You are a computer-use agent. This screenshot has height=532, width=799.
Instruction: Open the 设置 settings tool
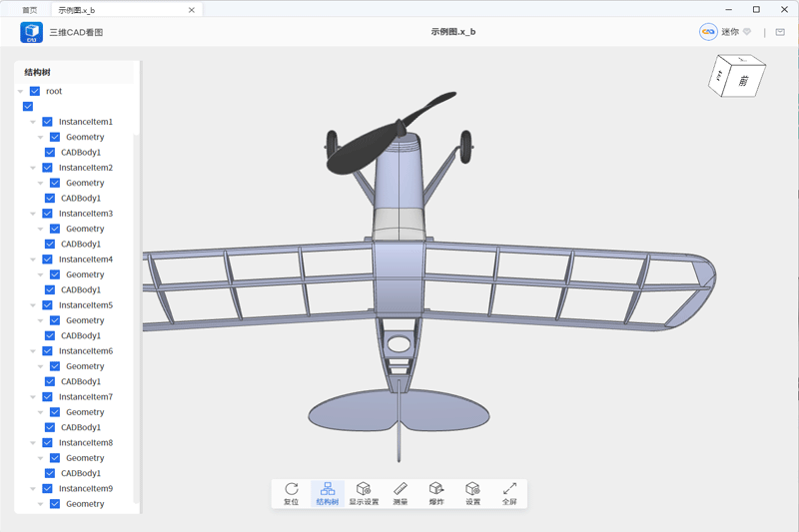click(472, 493)
